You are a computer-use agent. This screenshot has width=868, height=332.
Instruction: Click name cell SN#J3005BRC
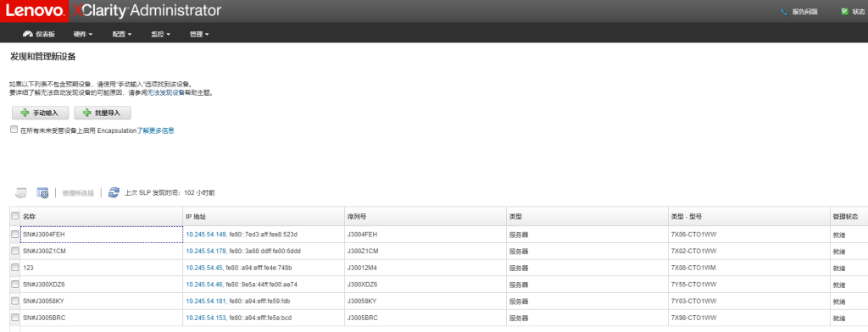(102, 318)
